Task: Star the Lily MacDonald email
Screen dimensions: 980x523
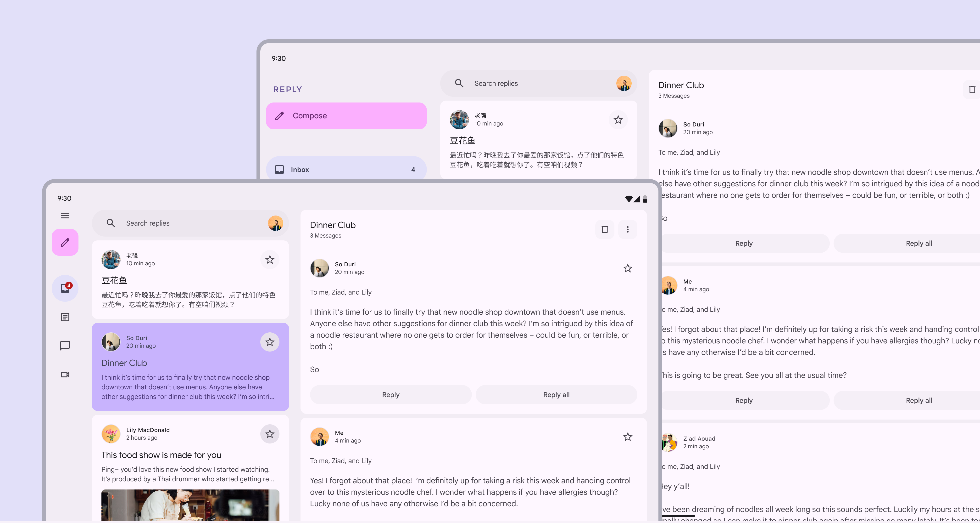Action: point(270,434)
